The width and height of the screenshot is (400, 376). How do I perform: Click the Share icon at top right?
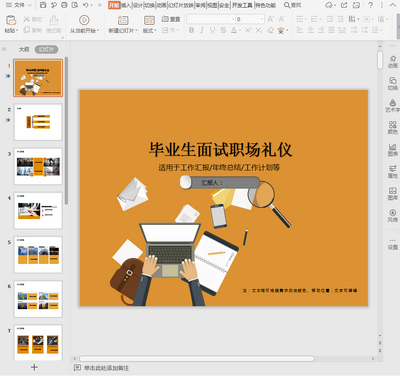coord(344,5)
